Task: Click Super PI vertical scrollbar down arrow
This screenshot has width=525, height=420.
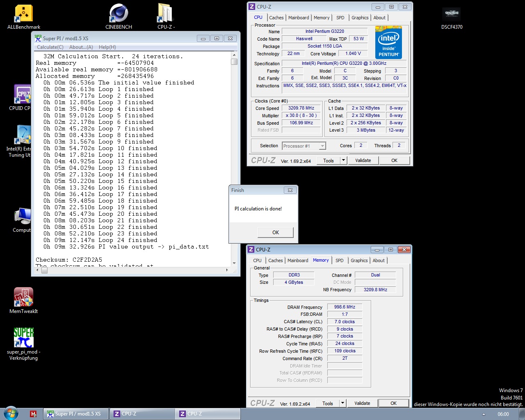Action: pos(234,263)
